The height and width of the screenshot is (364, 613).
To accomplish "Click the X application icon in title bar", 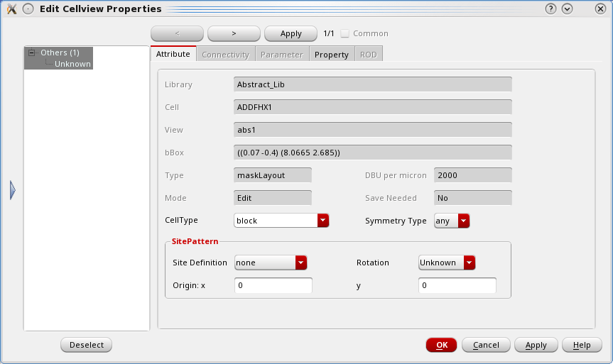I will point(12,9).
